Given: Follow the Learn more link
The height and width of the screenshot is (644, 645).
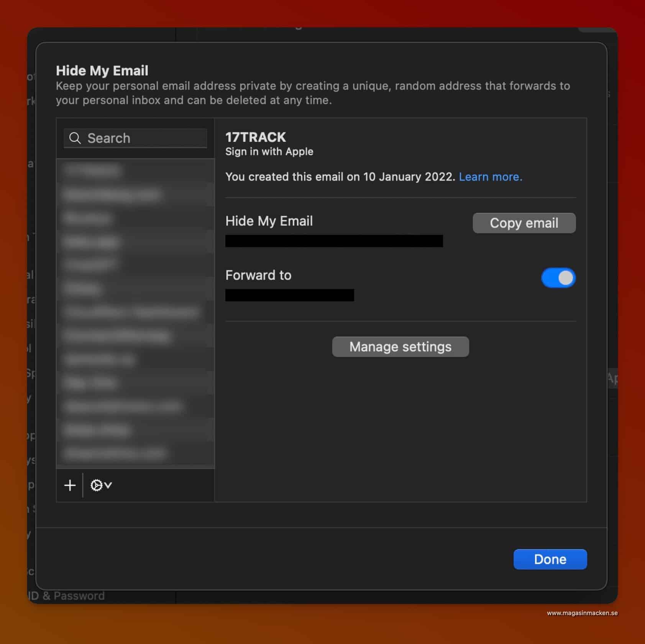Looking at the screenshot, I should click(491, 177).
